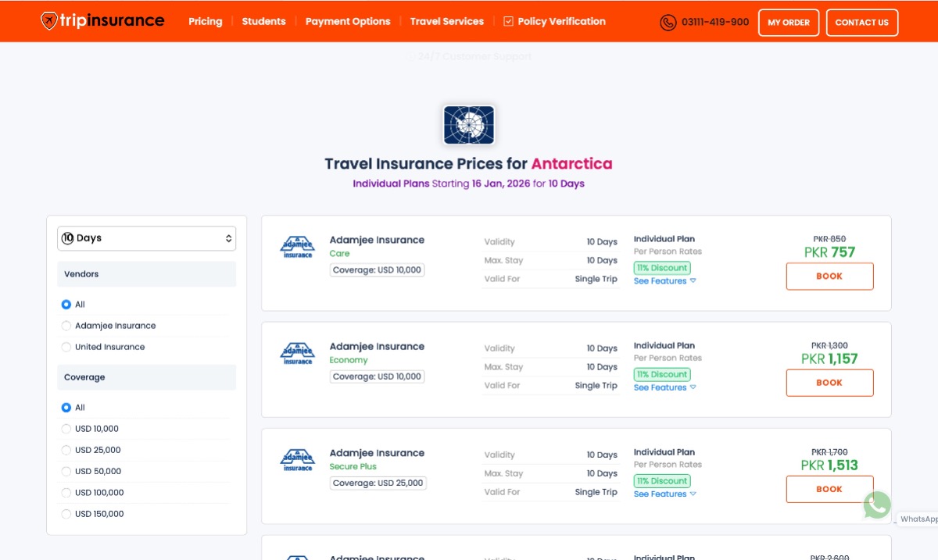Click the tripinsurance logo
Viewport: 938px width, 560px height.
click(102, 21)
